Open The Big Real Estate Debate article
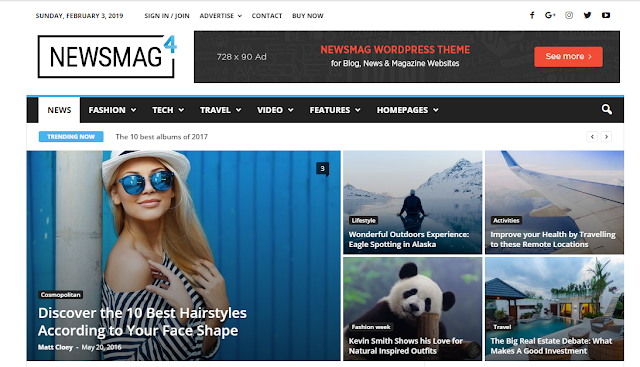The height and width of the screenshot is (367, 640). point(551,346)
